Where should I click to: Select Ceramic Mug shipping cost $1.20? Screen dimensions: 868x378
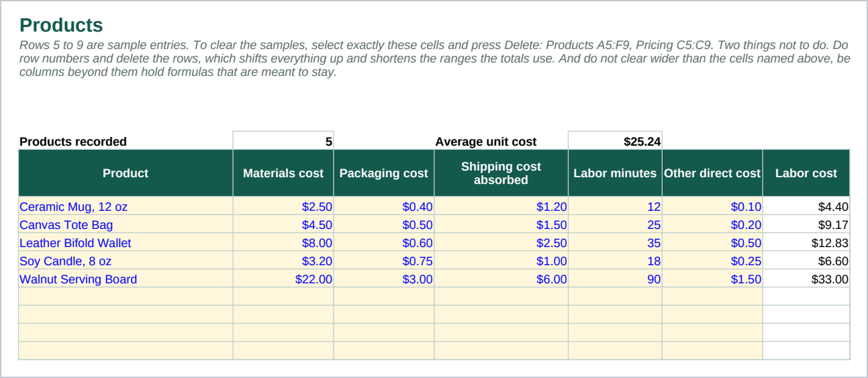(x=501, y=206)
